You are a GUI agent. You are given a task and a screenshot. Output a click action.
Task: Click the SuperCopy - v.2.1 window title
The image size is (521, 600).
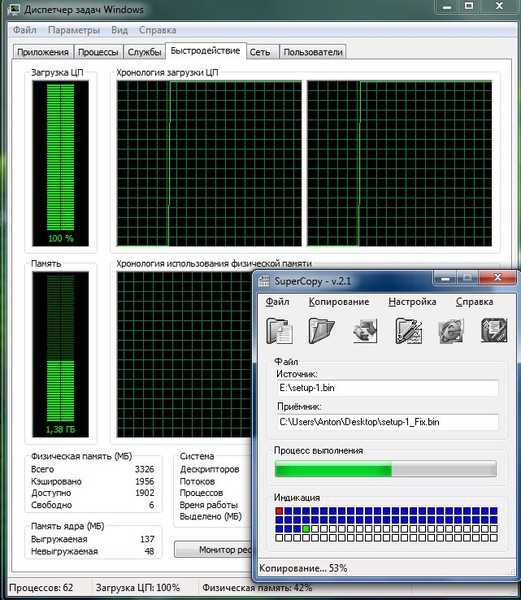tap(312, 281)
